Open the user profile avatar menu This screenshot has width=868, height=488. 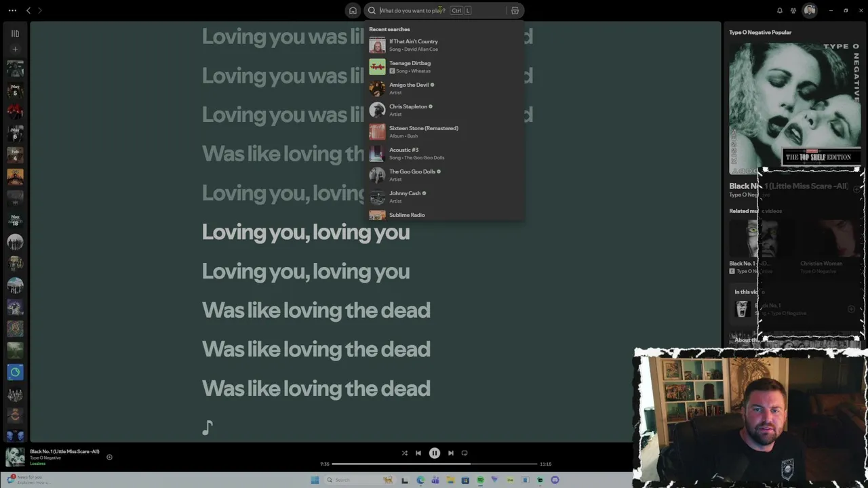809,10
